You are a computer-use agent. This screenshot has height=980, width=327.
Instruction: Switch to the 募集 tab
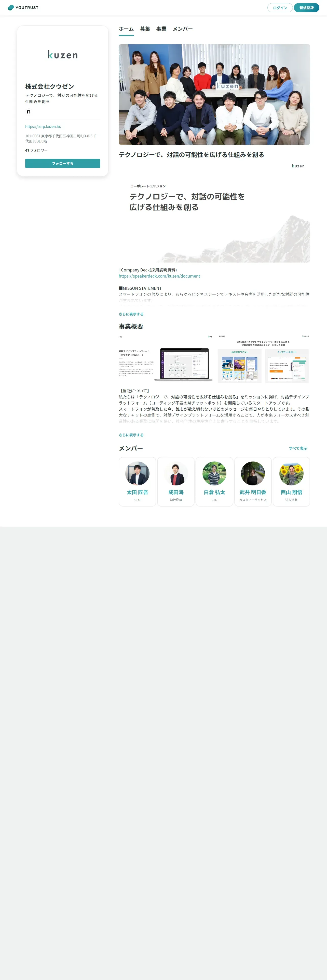point(145,29)
